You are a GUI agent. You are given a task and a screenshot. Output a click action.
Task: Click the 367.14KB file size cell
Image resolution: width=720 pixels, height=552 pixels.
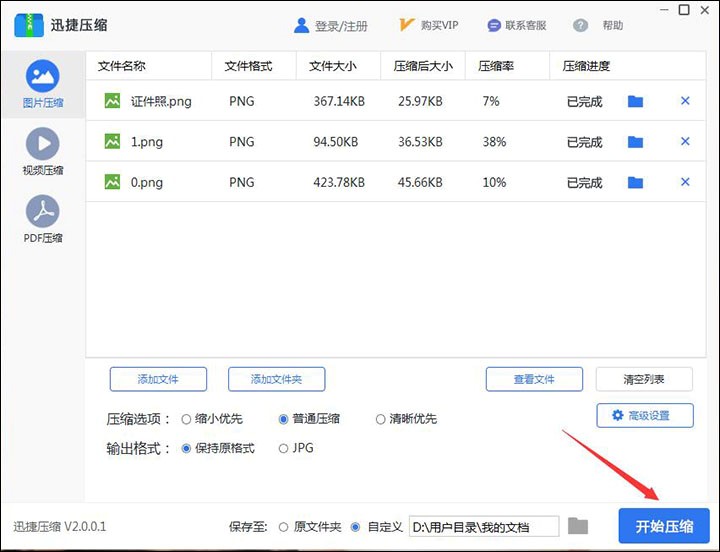(x=339, y=101)
